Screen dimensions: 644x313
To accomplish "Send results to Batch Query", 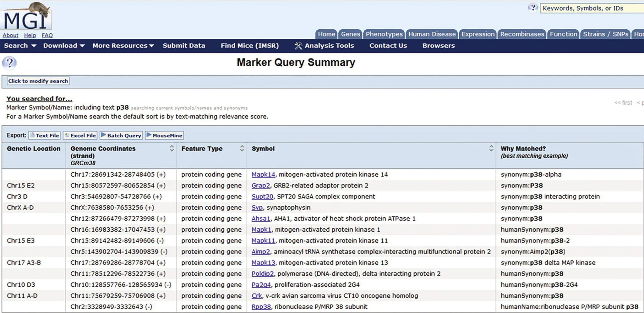I will click(x=121, y=135).
